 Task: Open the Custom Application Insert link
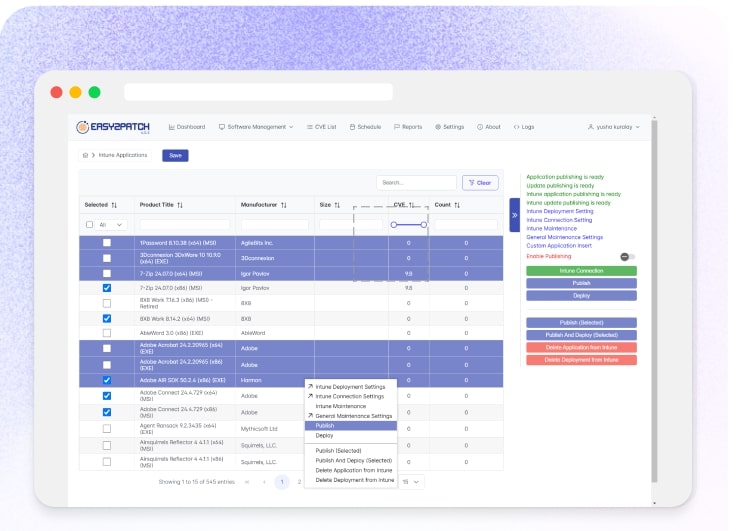pos(559,246)
